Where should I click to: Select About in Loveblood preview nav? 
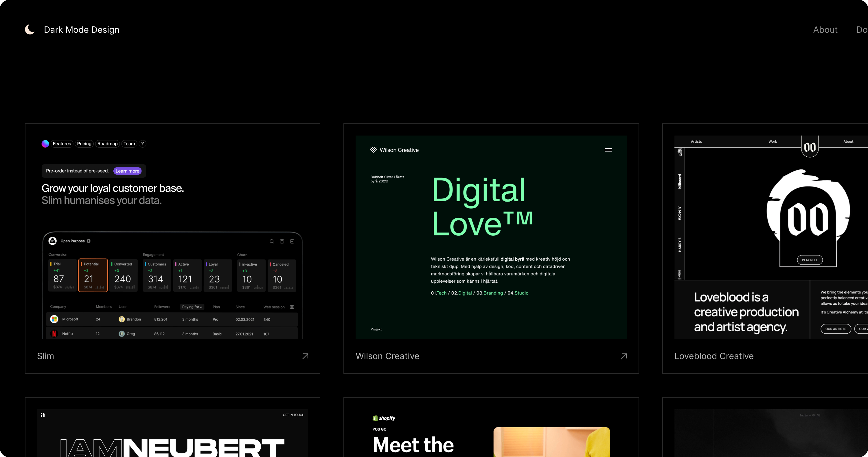coord(848,142)
